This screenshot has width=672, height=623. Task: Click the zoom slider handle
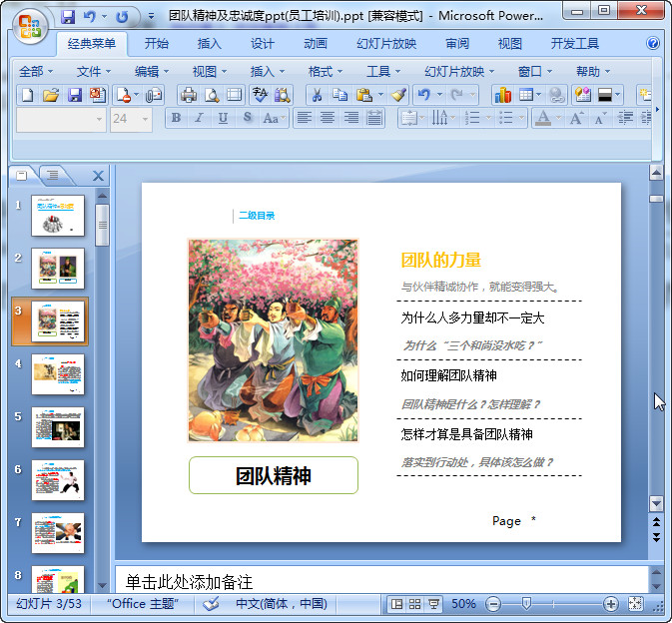point(526,604)
